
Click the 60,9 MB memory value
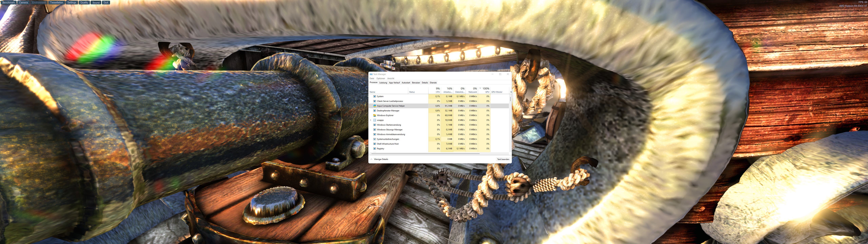pyautogui.click(x=448, y=115)
